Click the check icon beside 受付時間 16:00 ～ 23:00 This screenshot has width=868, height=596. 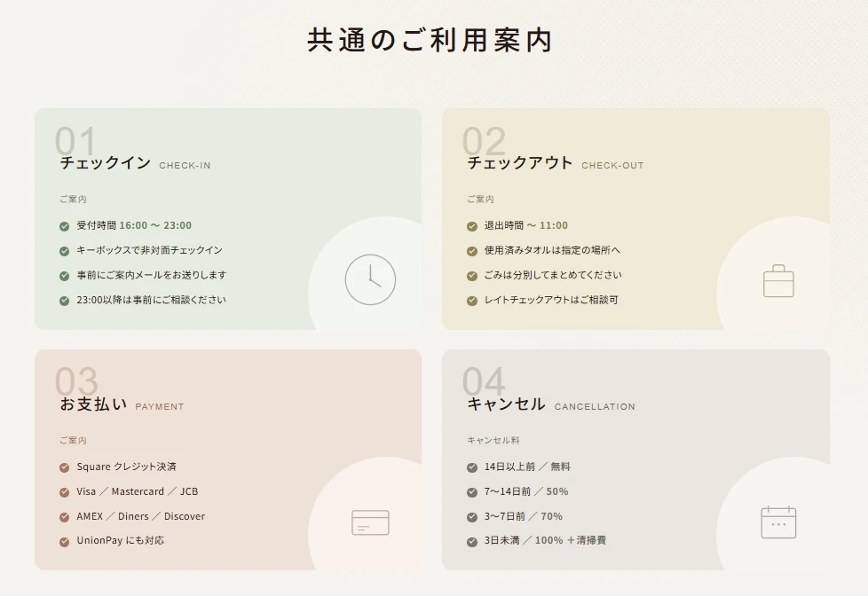64,226
